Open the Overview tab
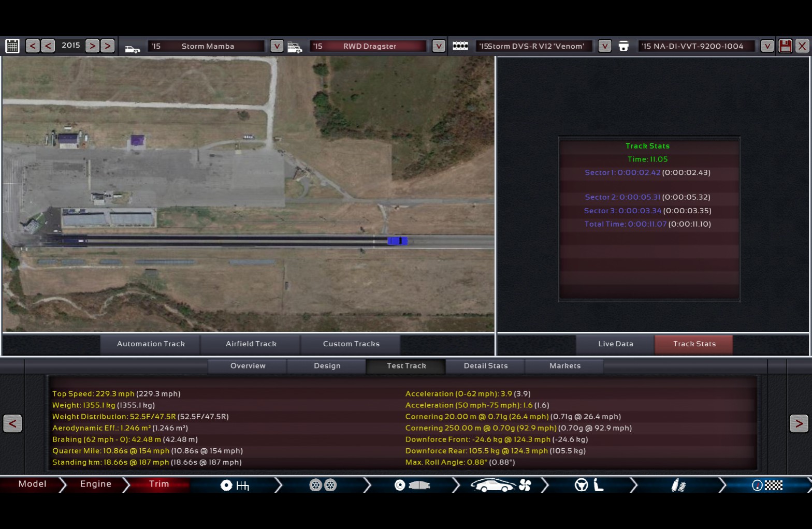This screenshot has width=812, height=529. [248, 366]
